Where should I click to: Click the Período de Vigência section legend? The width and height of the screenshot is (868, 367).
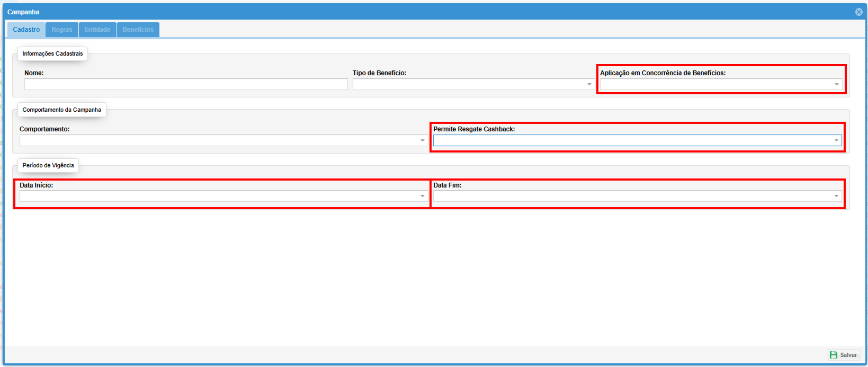coord(48,165)
